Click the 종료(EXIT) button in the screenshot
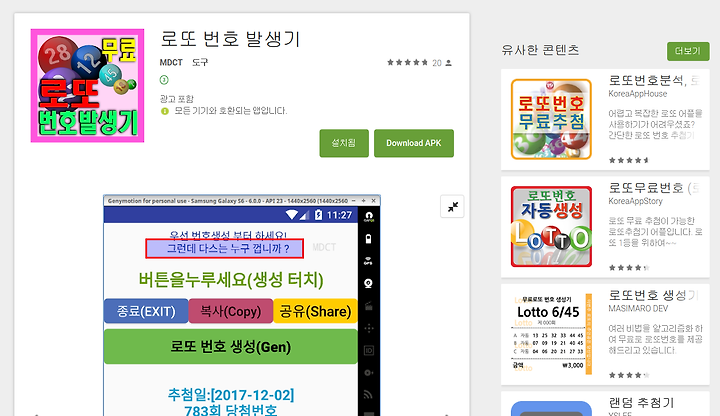Image resolution: width=720 pixels, height=416 pixels. pos(146,311)
